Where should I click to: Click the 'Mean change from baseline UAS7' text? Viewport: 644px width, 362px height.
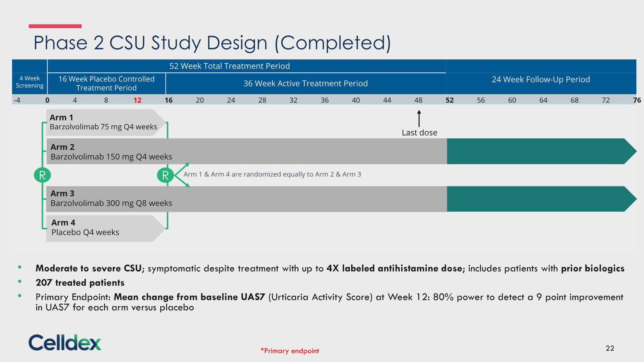point(189,297)
